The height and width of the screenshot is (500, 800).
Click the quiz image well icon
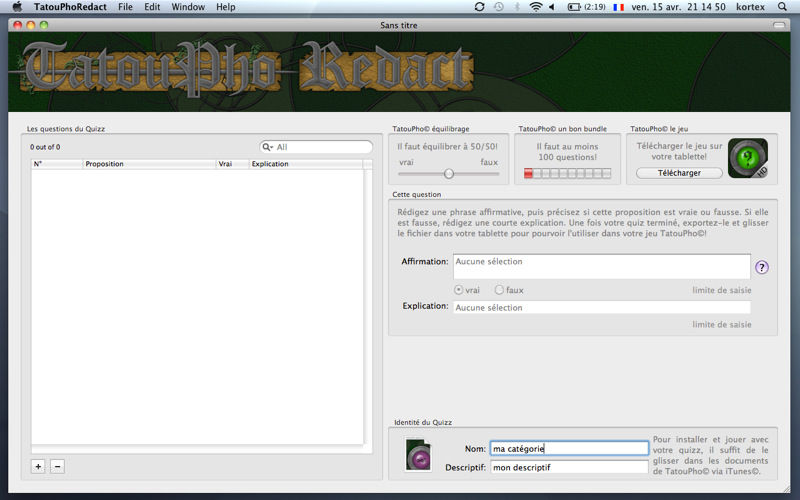418,454
